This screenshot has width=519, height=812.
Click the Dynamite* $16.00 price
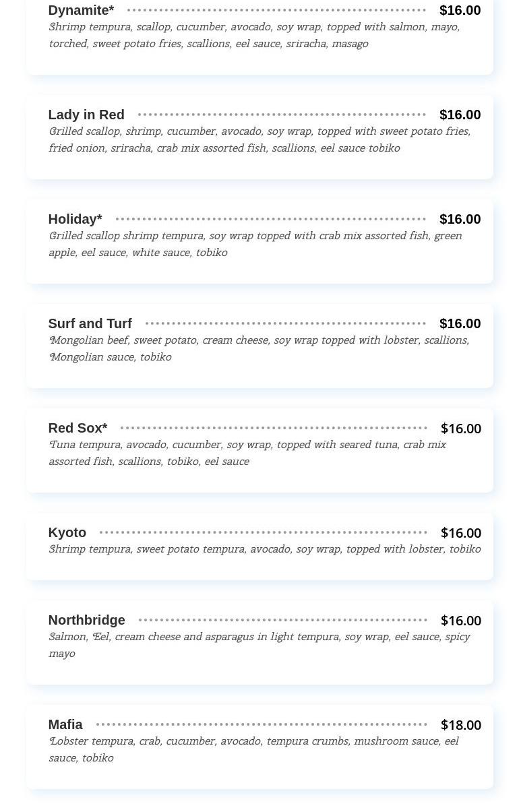click(x=460, y=10)
